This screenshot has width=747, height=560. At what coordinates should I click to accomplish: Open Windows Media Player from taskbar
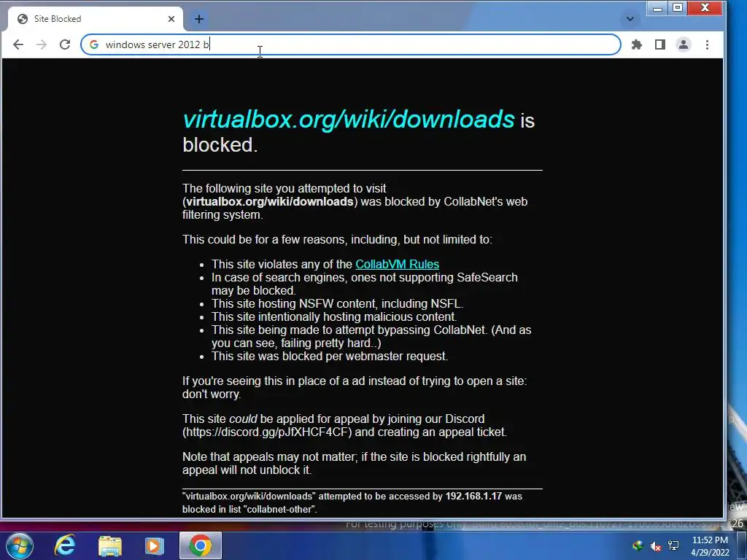click(x=154, y=545)
